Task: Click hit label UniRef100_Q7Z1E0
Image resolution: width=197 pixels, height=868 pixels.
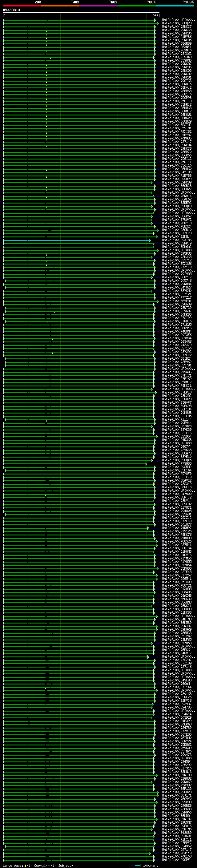Action: tap(177, 267)
